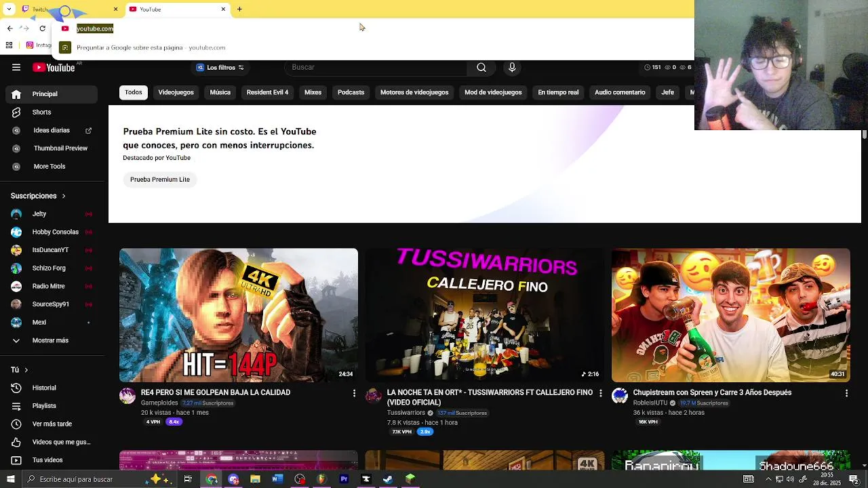Open RE4 PERO SI ME GOLPEAN thumbnail
Viewport: 868px width, 488px height.
pyautogui.click(x=239, y=315)
